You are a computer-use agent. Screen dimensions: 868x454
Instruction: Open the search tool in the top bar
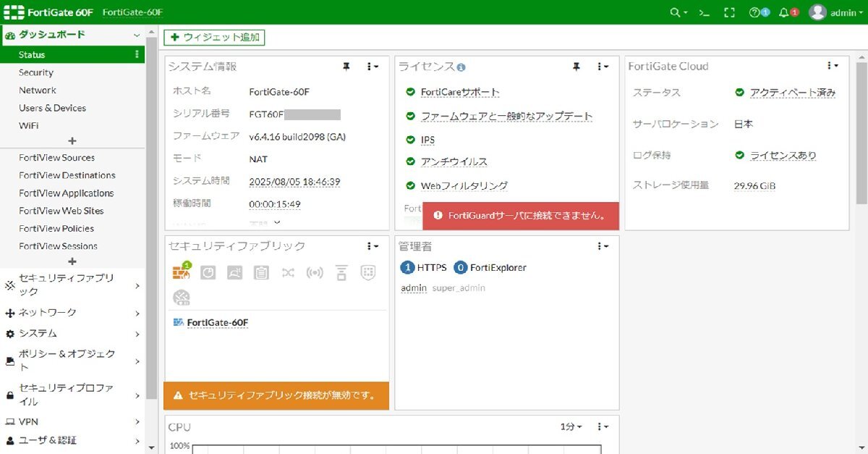pyautogui.click(x=678, y=12)
